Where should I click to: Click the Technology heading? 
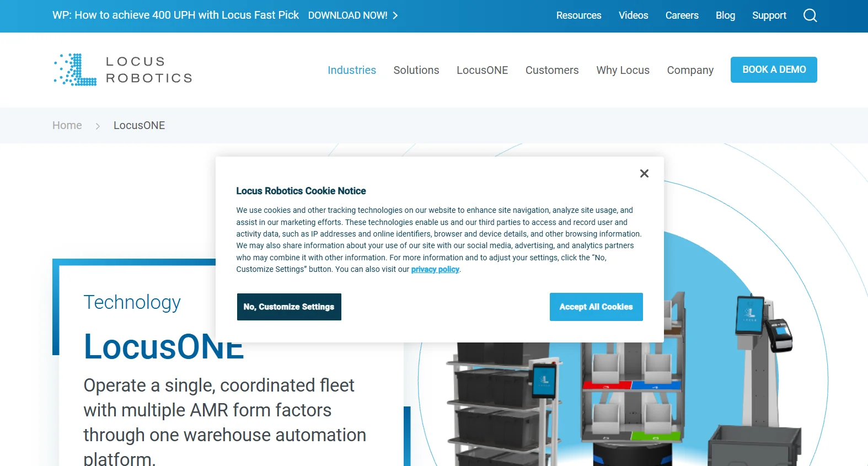132,302
